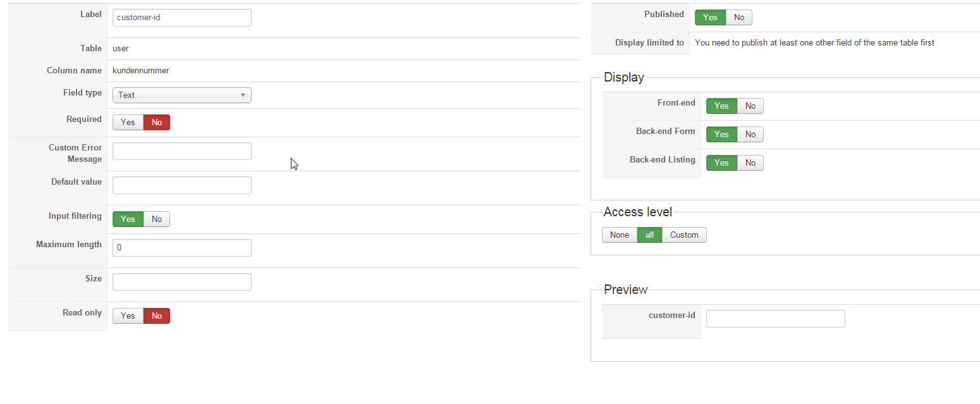980x404 pixels.
Task: Edit the Maximum length field
Action: click(x=181, y=248)
